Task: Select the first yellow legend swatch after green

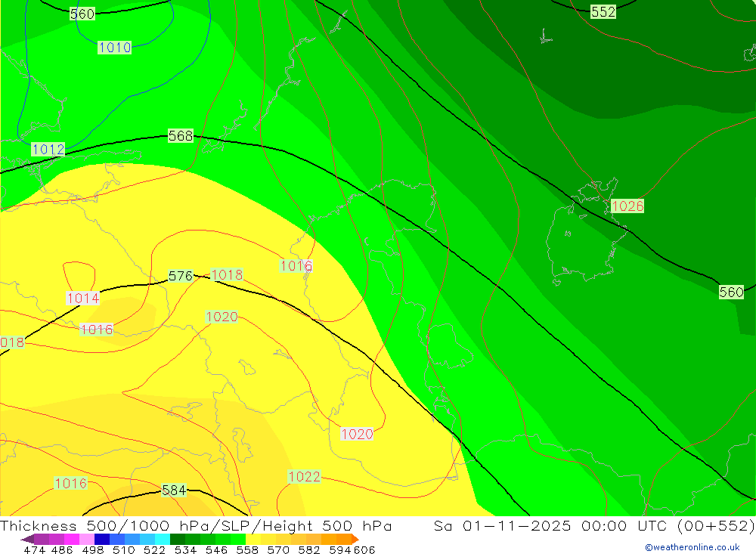Action: coord(253,539)
